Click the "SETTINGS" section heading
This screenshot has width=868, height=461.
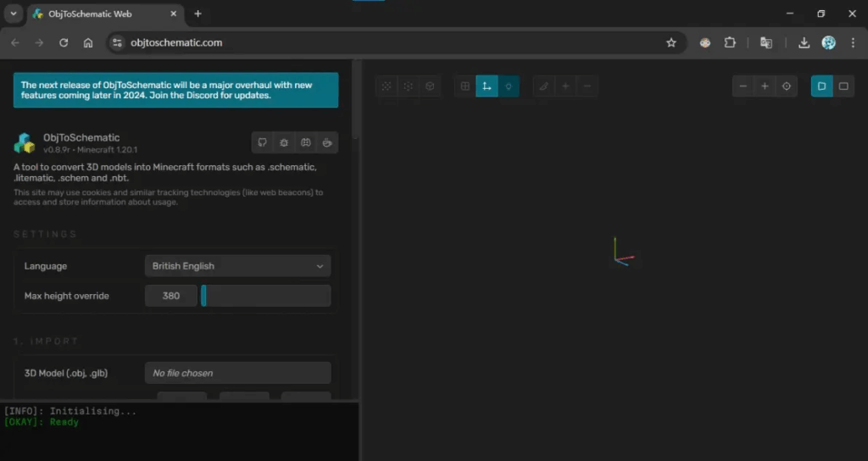click(x=46, y=234)
